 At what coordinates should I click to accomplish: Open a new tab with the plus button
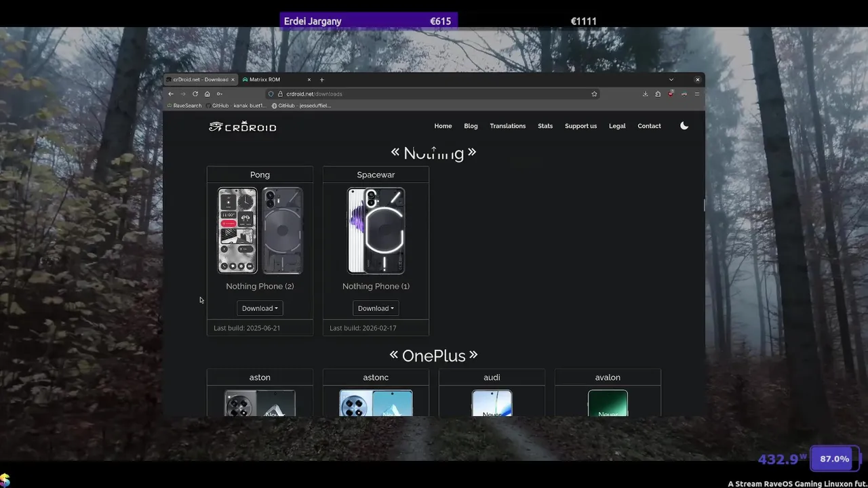coord(321,79)
